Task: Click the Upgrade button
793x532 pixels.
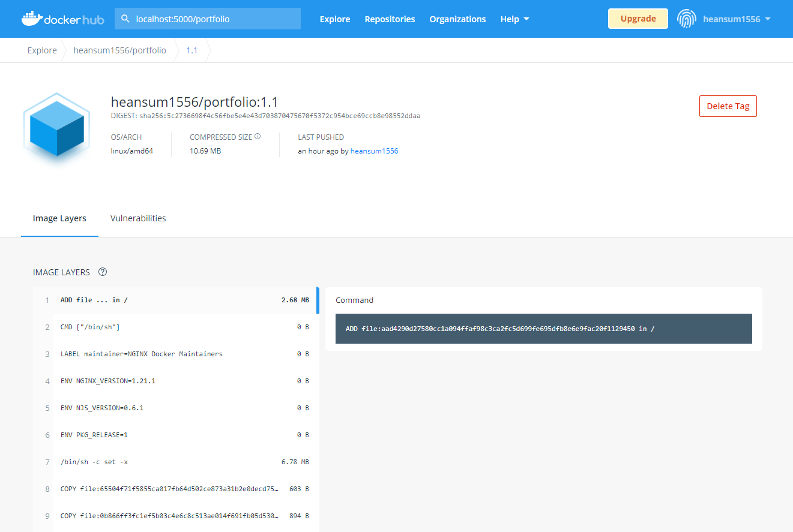Action: pyautogui.click(x=638, y=19)
